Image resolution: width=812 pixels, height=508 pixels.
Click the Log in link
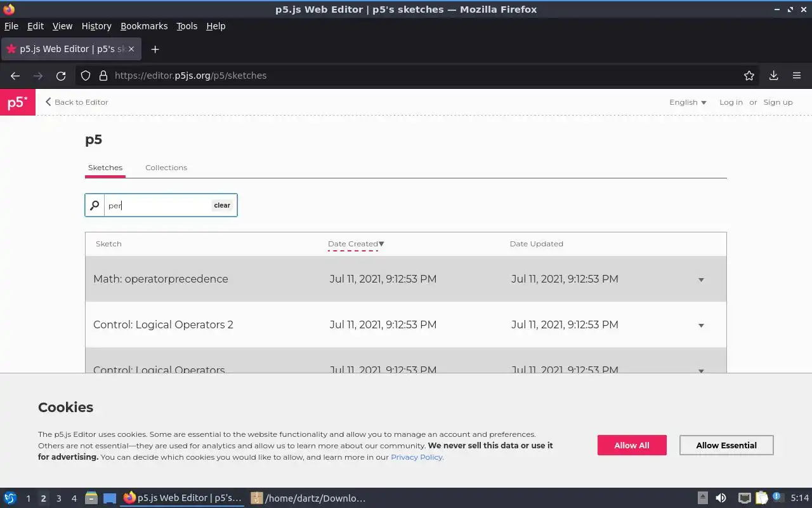click(x=731, y=102)
